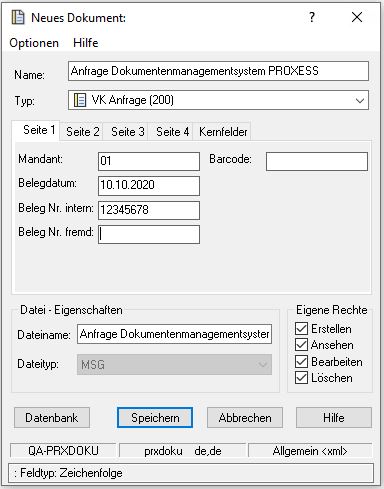This screenshot has height=489, width=384.
Task: Click the 'Mandant:' label
Action: click(40, 159)
